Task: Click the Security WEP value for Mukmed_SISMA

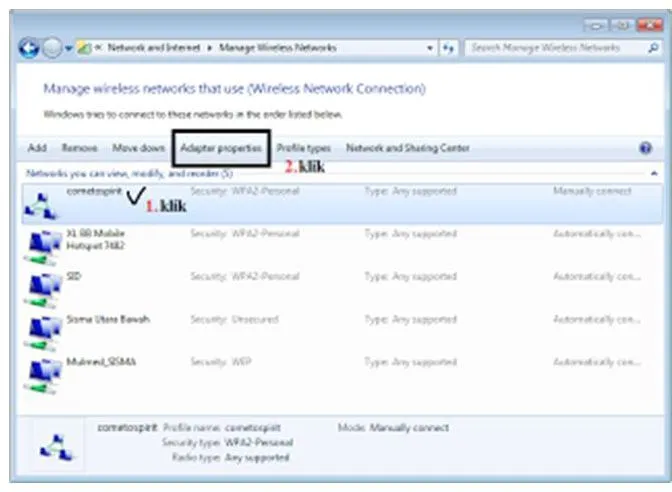Action: coord(221,362)
